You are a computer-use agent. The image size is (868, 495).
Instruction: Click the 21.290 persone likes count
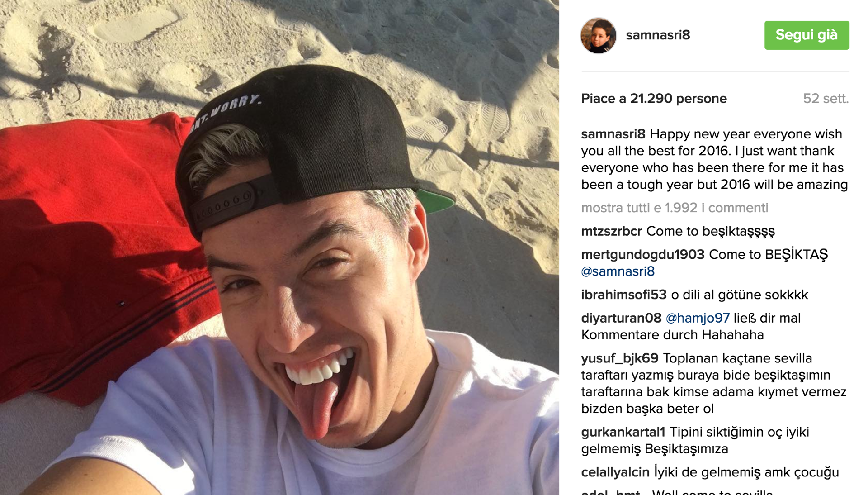coord(678,99)
